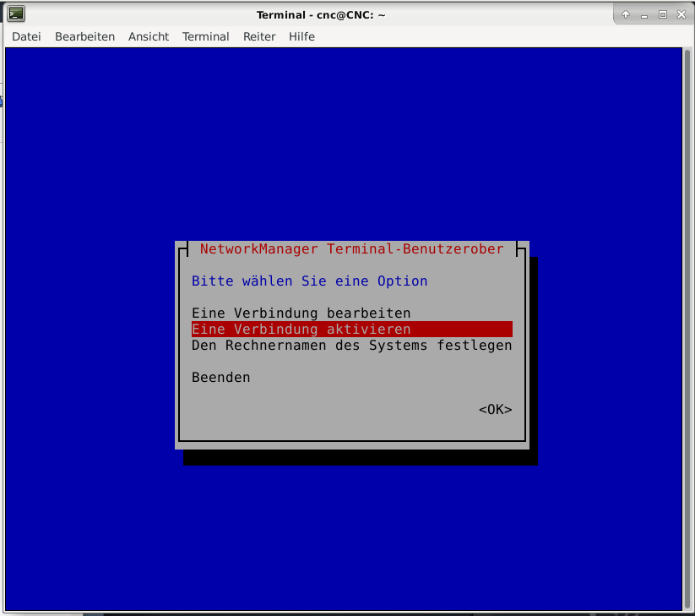This screenshot has width=695, height=616.
Task: Click the terminal window icon in titlebar
Action: 16,14
